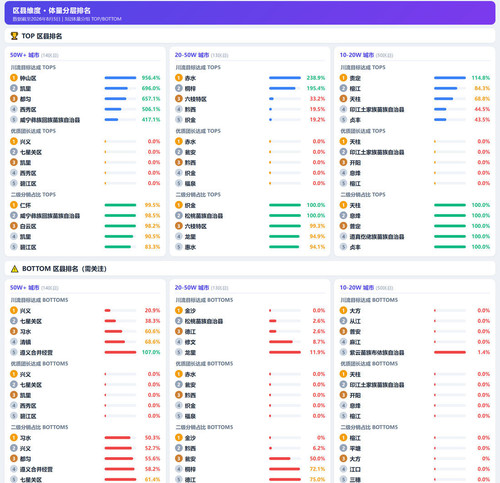Click the 696.0% value

click(151, 88)
